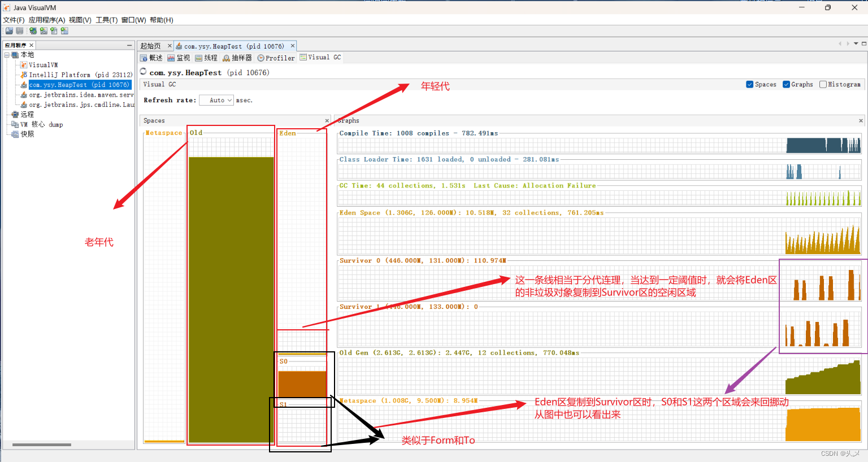The width and height of the screenshot is (868, 462).
Task: Collapse the 本地 tree node
Action: click(x=7, y=55)
